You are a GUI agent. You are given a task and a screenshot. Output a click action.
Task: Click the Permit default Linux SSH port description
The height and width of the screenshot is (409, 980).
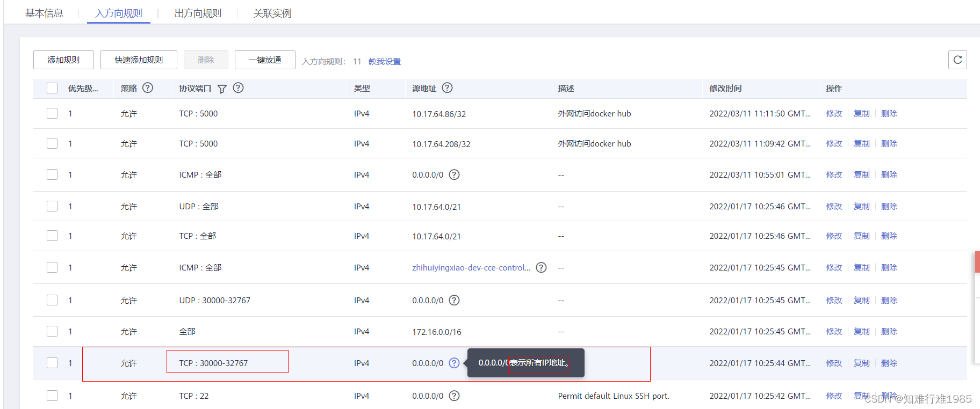tap(614, 396)
